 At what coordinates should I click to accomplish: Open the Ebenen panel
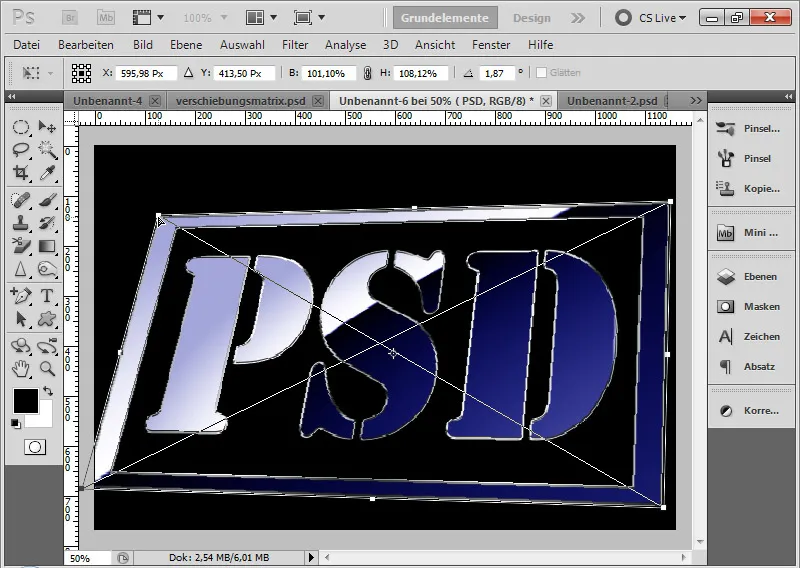pos(749,277)
